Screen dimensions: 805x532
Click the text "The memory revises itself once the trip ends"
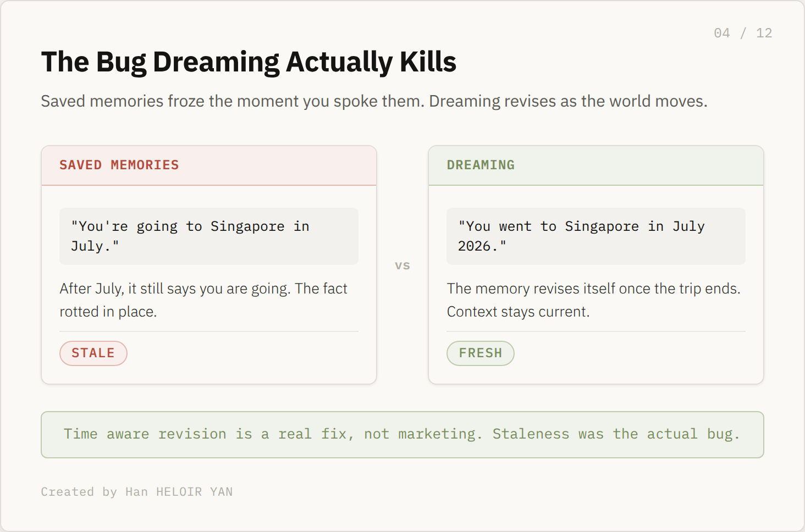point(592,289)
